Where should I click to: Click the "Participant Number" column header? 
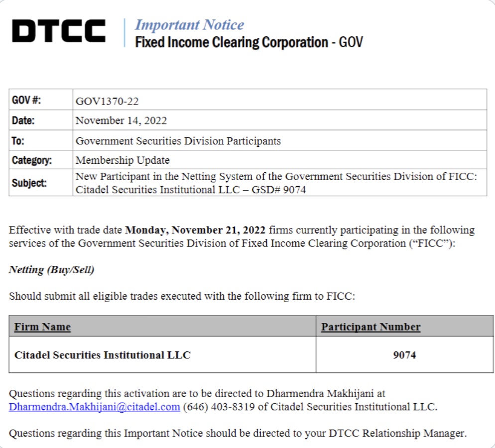click(371, 327)
